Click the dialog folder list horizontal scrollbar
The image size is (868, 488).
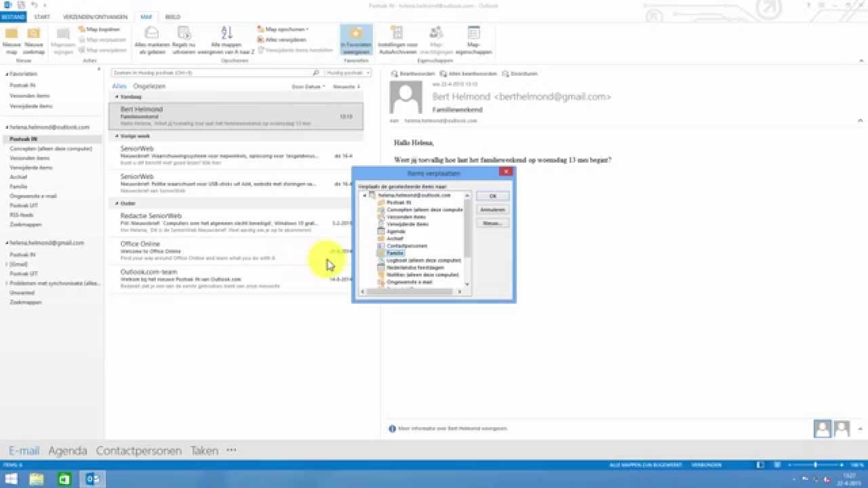pyautogui.click(x=412, y=291)
